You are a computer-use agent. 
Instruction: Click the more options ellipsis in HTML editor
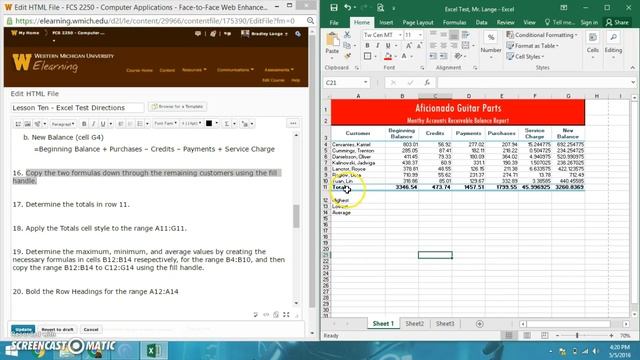[x=293, y=123]
